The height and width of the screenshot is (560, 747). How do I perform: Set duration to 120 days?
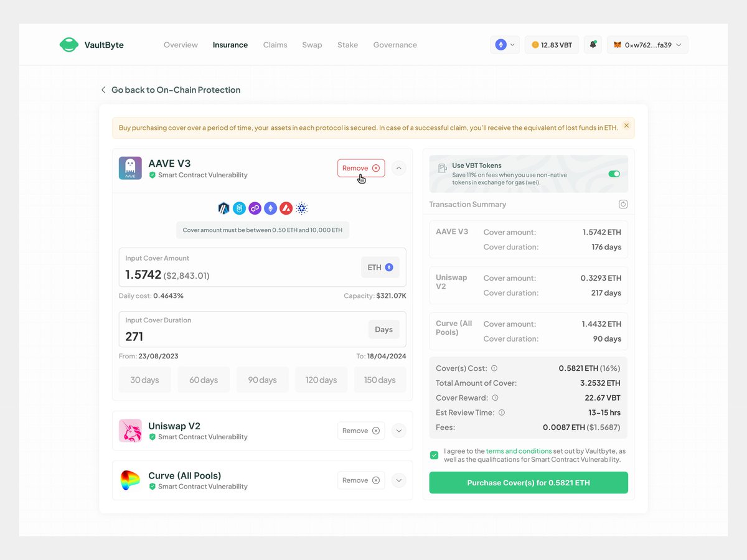point(321,380)
